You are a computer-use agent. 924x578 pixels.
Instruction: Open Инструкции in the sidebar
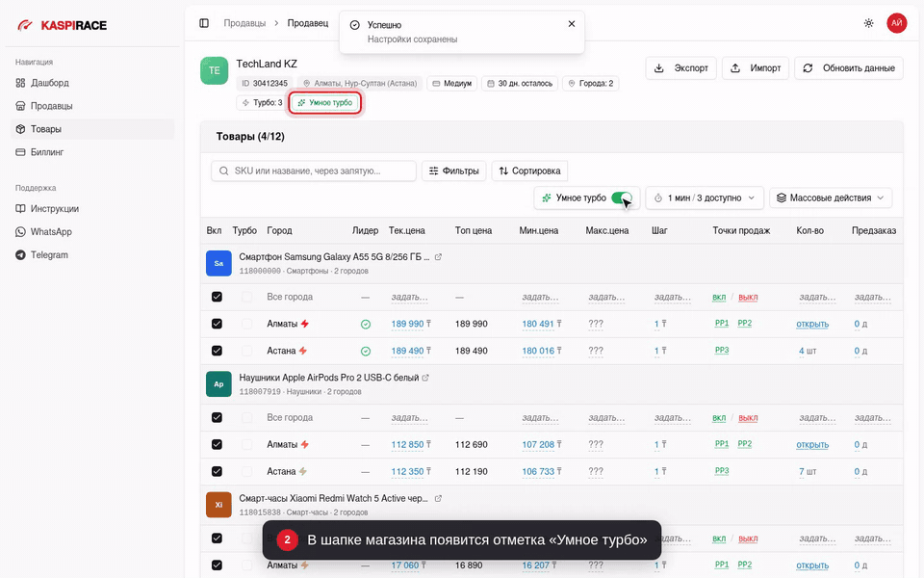coord(92,209)
